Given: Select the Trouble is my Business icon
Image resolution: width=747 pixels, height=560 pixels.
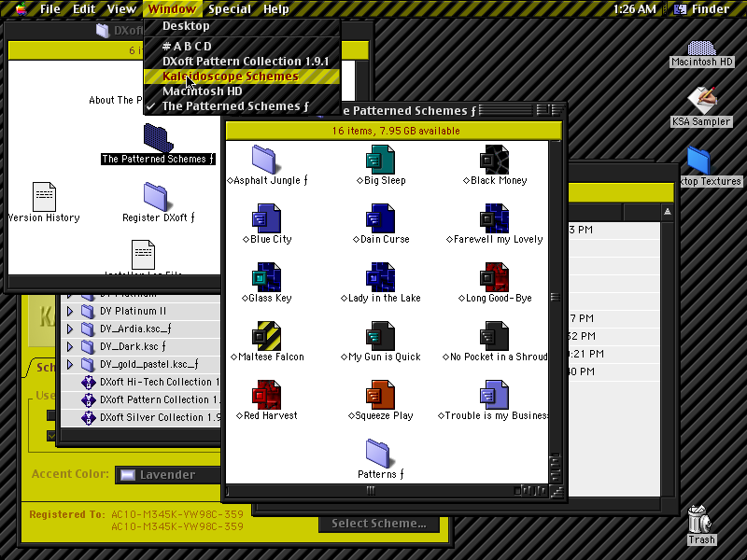Looking at the screenshot, I should click(494, 394).
